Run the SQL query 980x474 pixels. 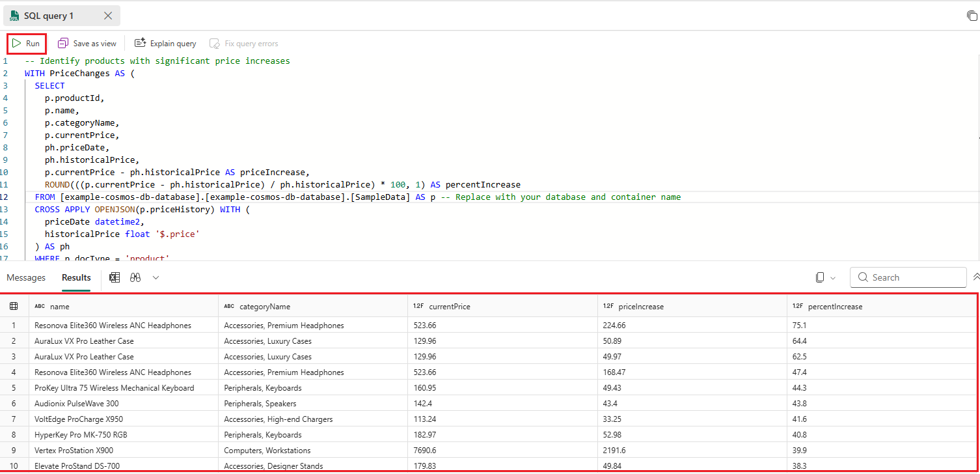point(27,43)
